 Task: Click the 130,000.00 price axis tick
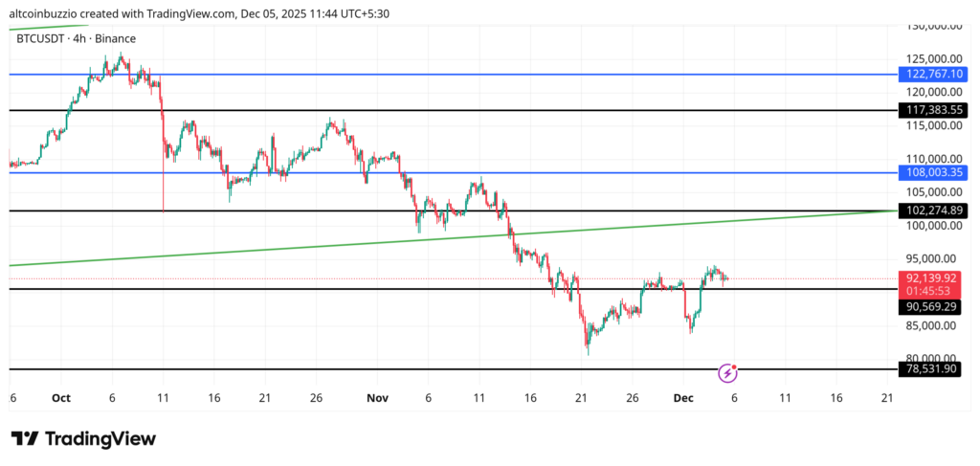933,27
